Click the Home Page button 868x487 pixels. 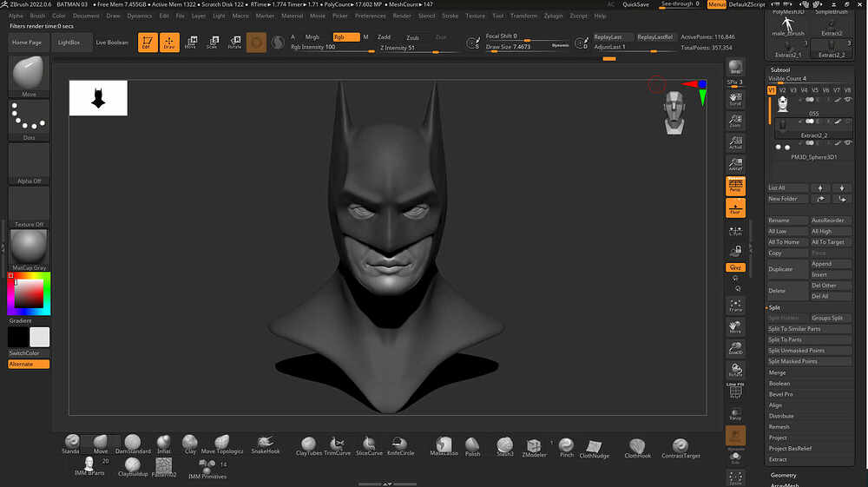pyautogui.click(x=27, y=42)
